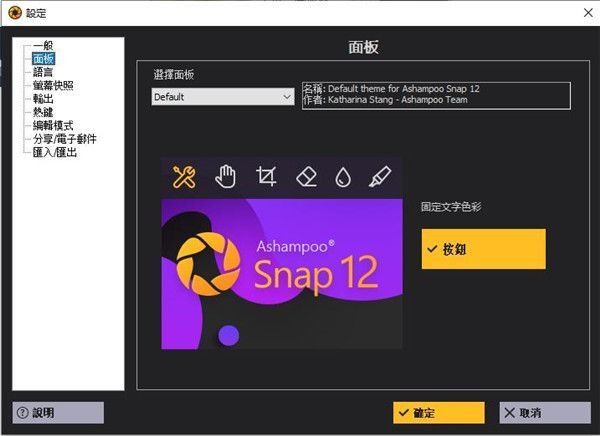This screenshot has height=436, width=600.
Task: Close the 設定 dialog window
Action: click(588, 13)
